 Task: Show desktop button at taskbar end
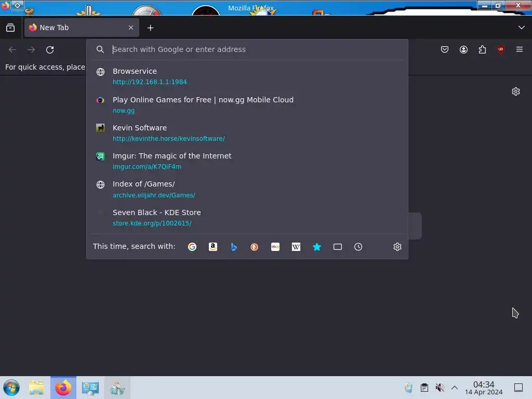518,388
